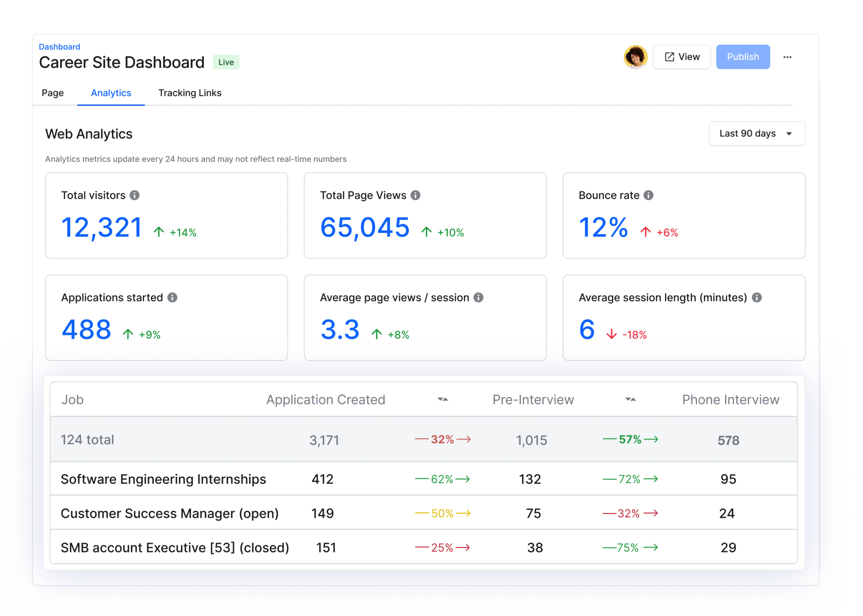The image size is (863, 616).
Task: Open the three-dot more options menu
Action: [787, 57]
